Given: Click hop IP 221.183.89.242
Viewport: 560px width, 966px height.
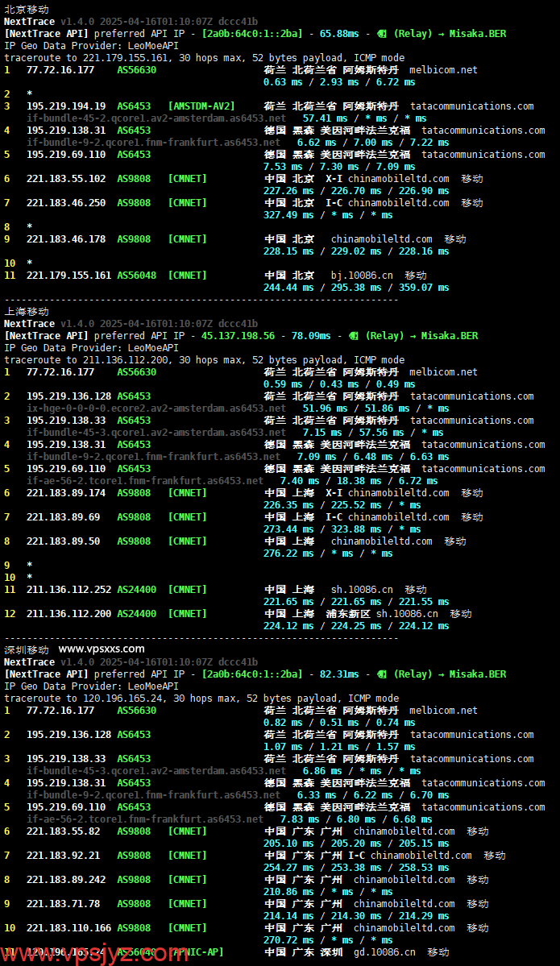Looking at the screenshot, I should pos(66,879).
